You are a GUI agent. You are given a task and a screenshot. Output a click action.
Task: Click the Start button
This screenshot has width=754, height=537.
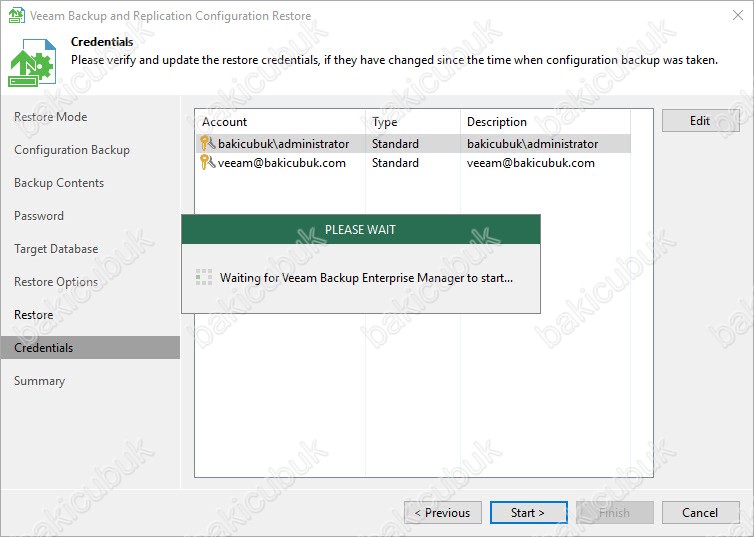click(528, 512)
